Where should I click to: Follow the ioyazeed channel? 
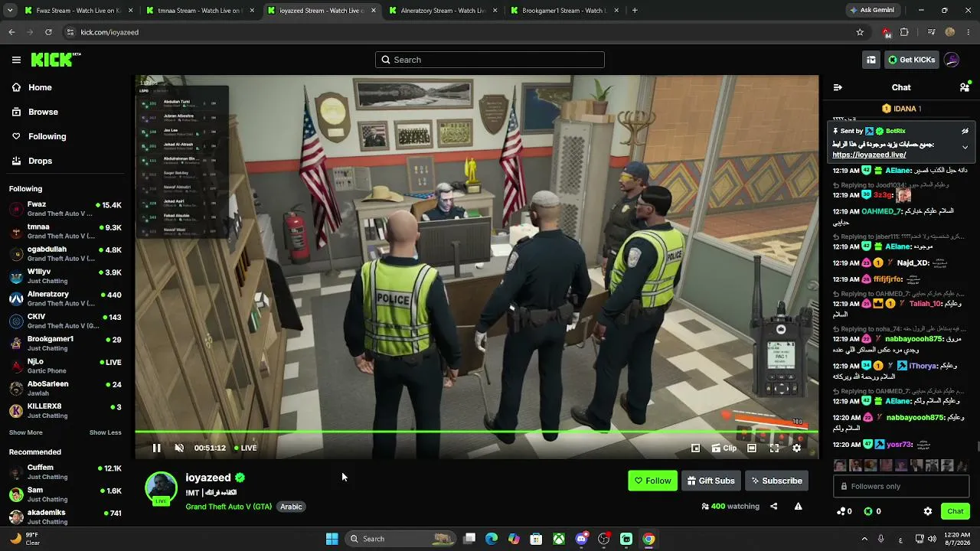coord(653,481)
